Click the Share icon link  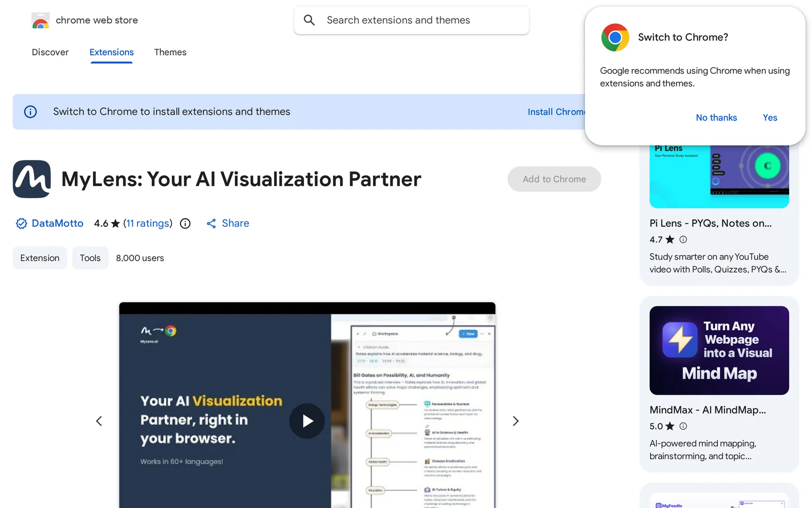click(x=212, y=224)
